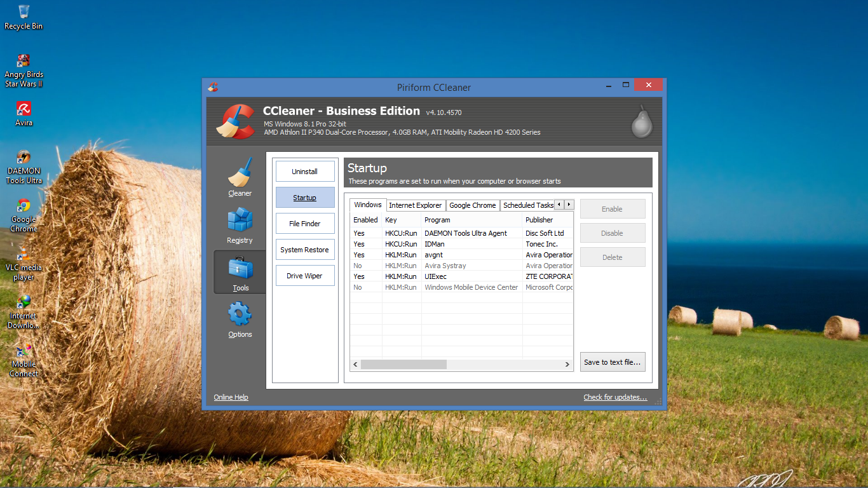868x488 pixels.
Task: Sort the list by Program column
Action: tap(472, 220)
